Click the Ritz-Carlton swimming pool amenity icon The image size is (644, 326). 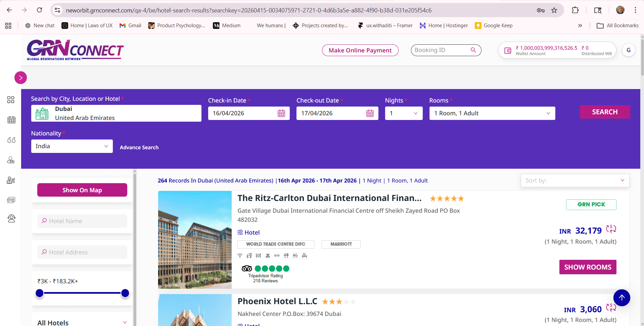pyautogui.click(x=268, y=256)
